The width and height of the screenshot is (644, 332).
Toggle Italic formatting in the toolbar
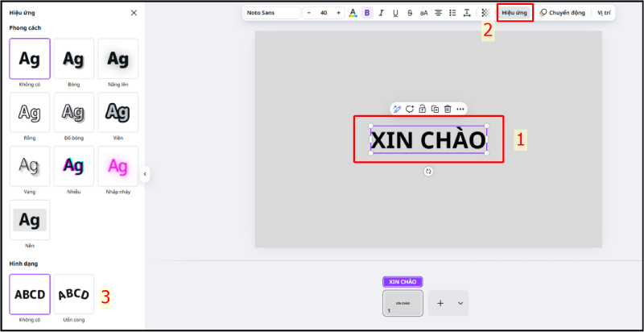382,13
